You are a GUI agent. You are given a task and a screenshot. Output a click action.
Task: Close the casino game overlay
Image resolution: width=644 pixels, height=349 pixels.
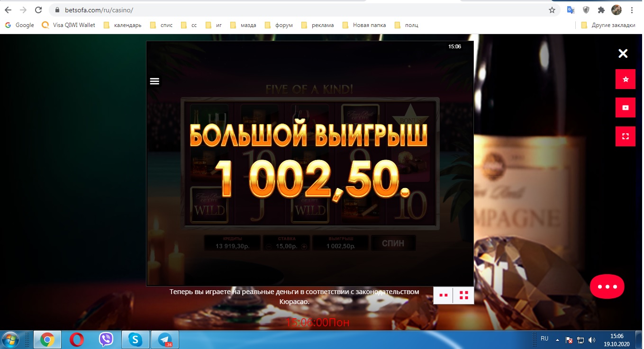pyautogui.click(x=623, y=54)
